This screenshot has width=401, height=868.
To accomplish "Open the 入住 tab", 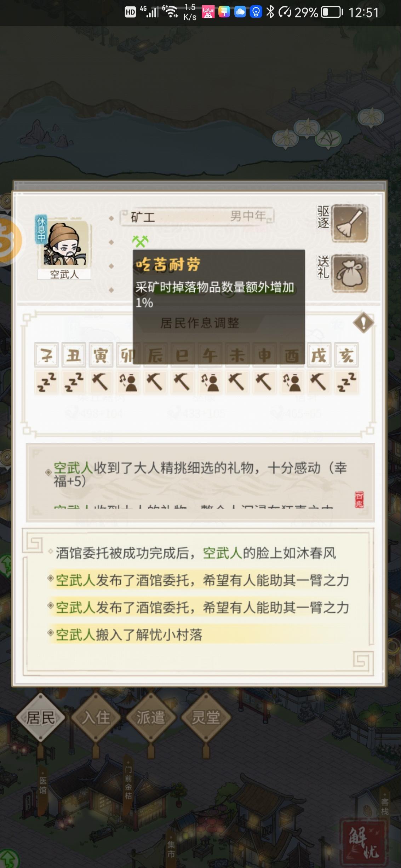I will pos(96,717).
